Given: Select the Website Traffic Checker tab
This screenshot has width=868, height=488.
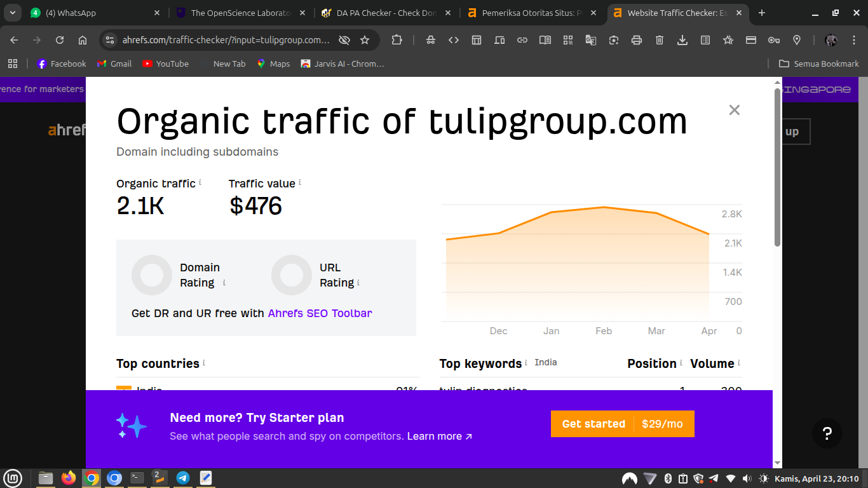Looking at the screenshot, I should [x=679, y=13].
